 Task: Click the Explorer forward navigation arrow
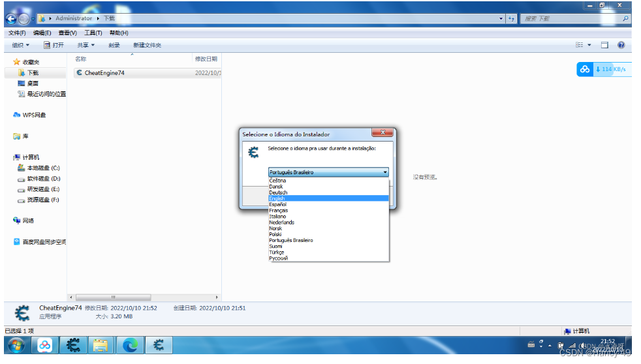(x=24, y=19)
